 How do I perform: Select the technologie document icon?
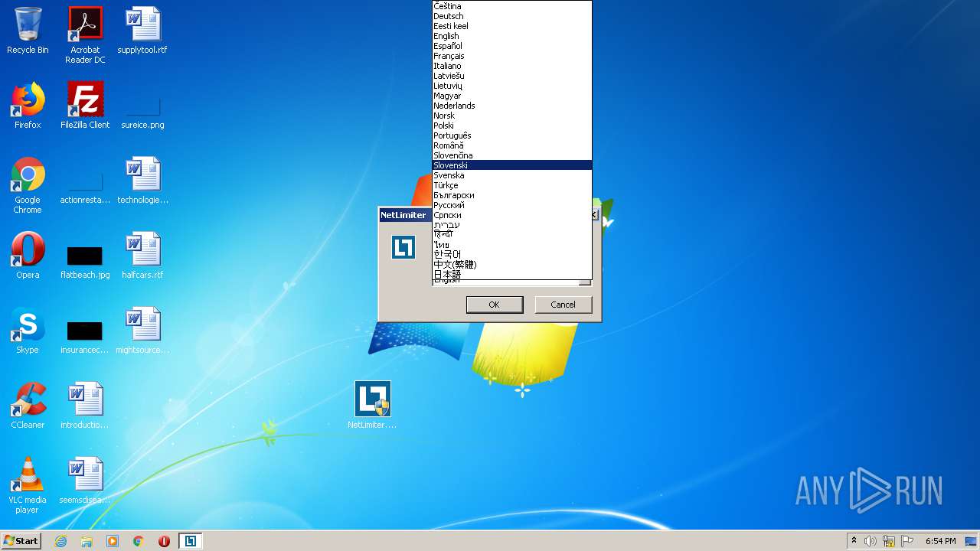click(x=142, y=181)
